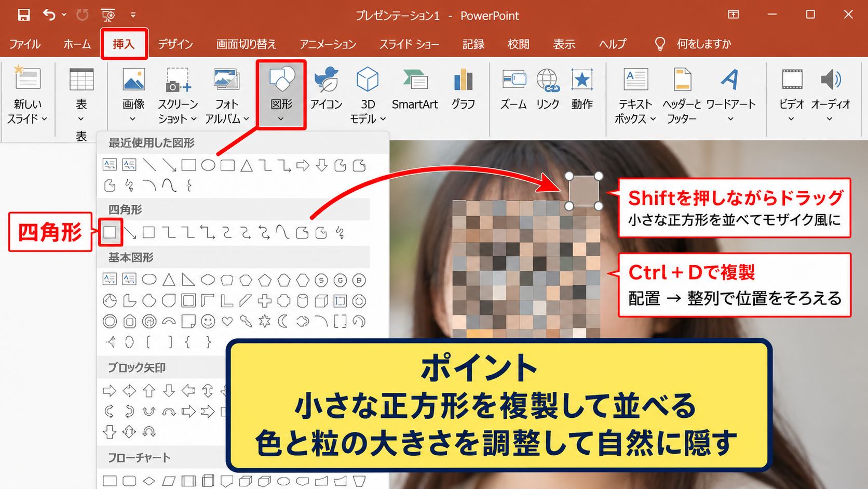
Task: Click the 動作 action button
Action: point(582,89)
